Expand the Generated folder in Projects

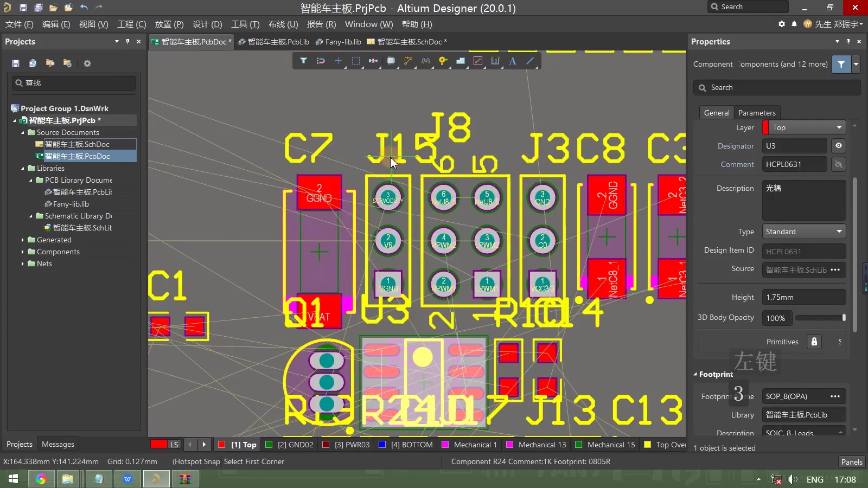point(23,240)
